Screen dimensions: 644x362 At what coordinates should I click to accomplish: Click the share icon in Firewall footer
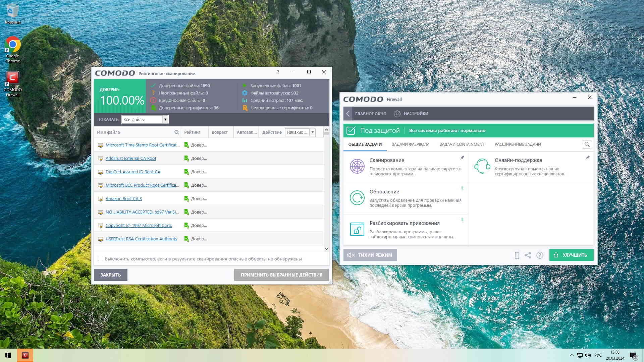528,255
